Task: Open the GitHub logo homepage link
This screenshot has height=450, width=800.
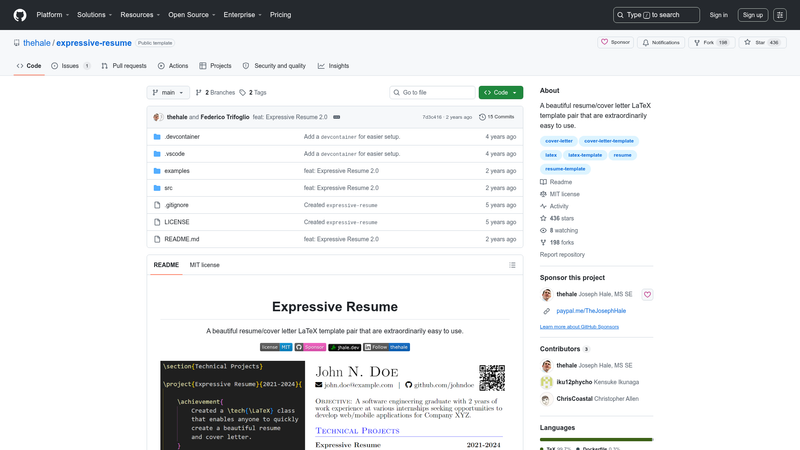Action: (x=20, y=15)
